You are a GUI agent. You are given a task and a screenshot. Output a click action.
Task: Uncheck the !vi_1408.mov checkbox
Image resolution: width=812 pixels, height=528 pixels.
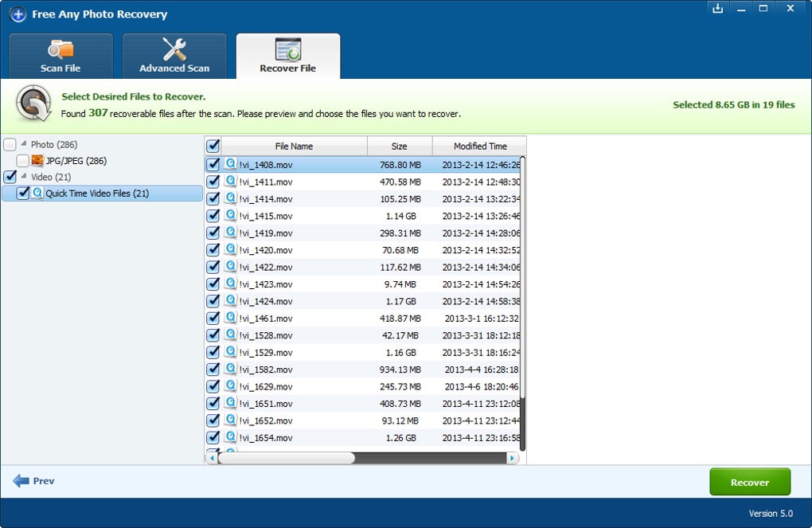point(213,164)
